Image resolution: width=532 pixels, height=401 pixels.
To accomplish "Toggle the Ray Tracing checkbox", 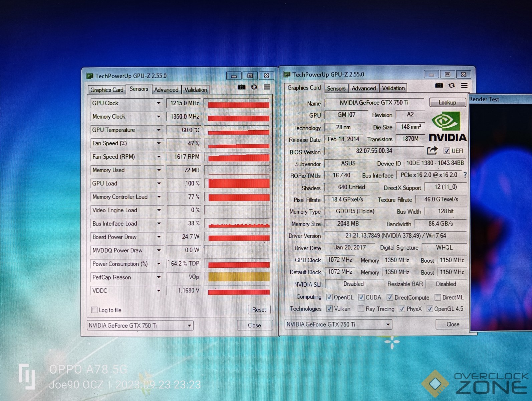I will (361, 309).
